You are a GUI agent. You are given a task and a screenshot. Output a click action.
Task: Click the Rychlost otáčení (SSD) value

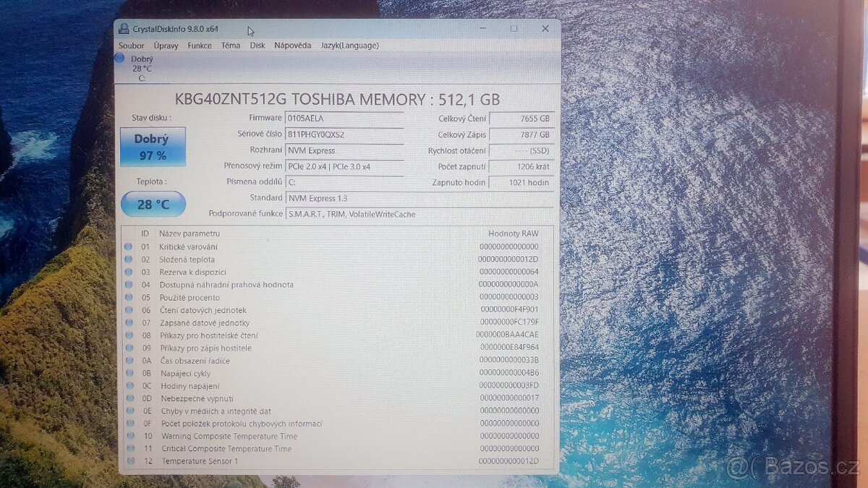pyautogui.click(x=521, y=151)
